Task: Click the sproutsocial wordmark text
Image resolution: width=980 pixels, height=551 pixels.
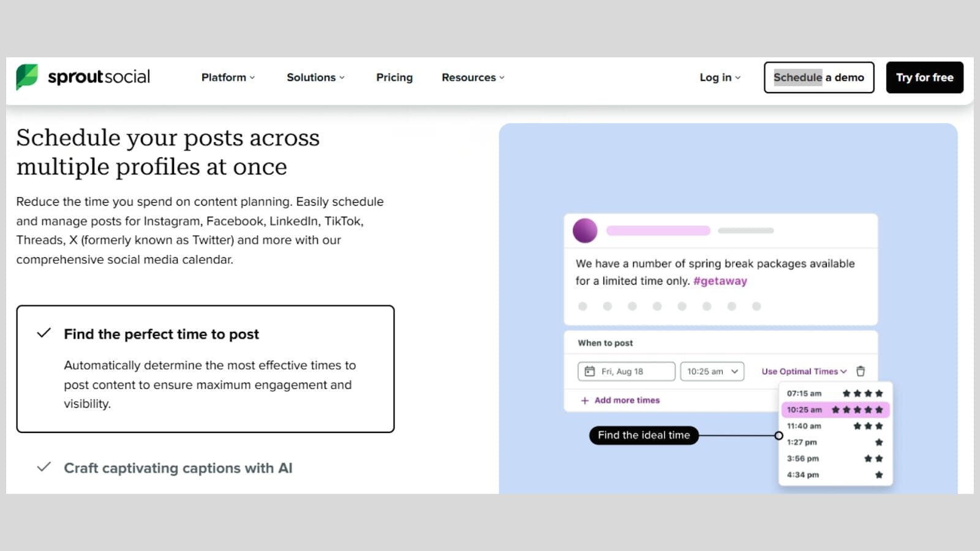Action: pyautogui.click(x=99, y=77)
